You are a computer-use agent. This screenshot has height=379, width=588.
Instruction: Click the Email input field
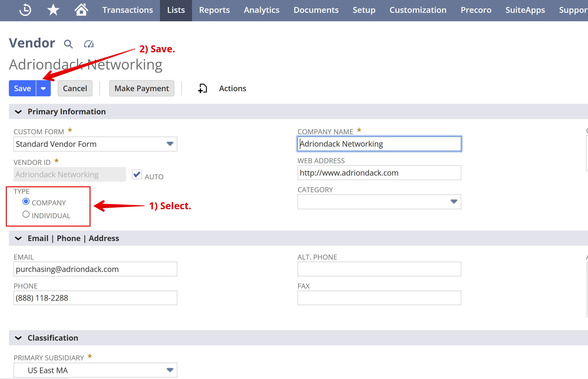point(95,269)
